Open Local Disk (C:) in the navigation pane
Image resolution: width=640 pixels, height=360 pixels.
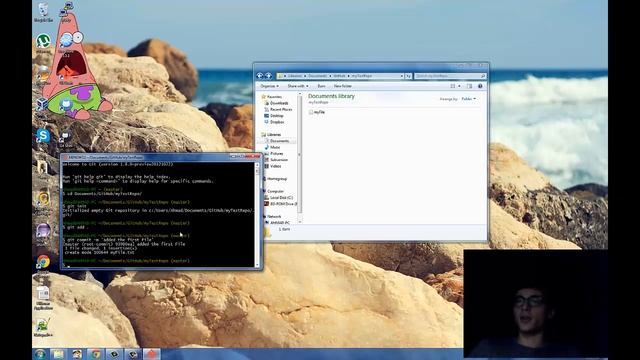(279, 198)
